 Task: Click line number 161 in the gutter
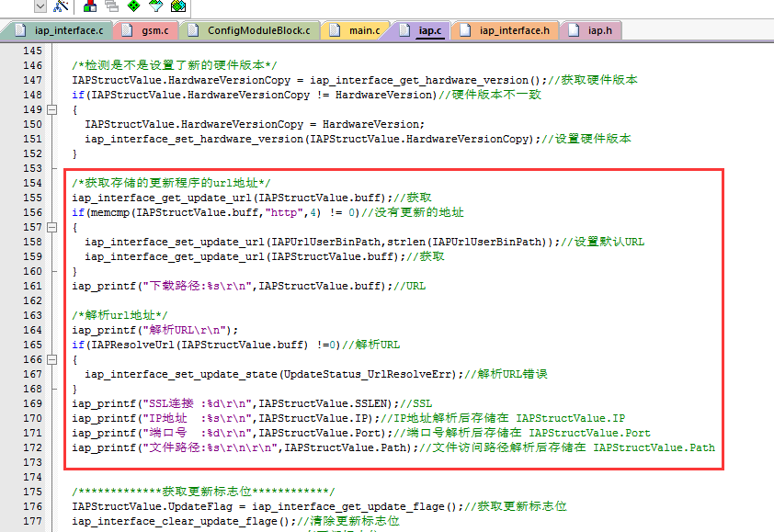pos(32,287)
